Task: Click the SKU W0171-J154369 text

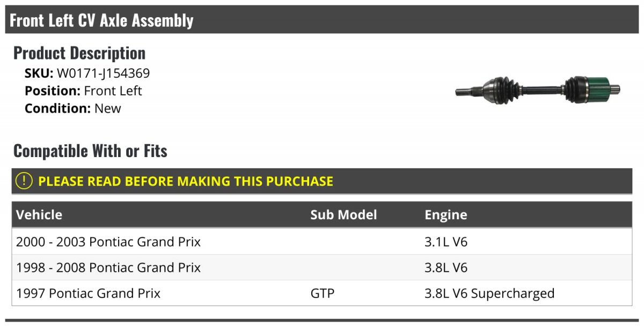Action: coord(87,73)
